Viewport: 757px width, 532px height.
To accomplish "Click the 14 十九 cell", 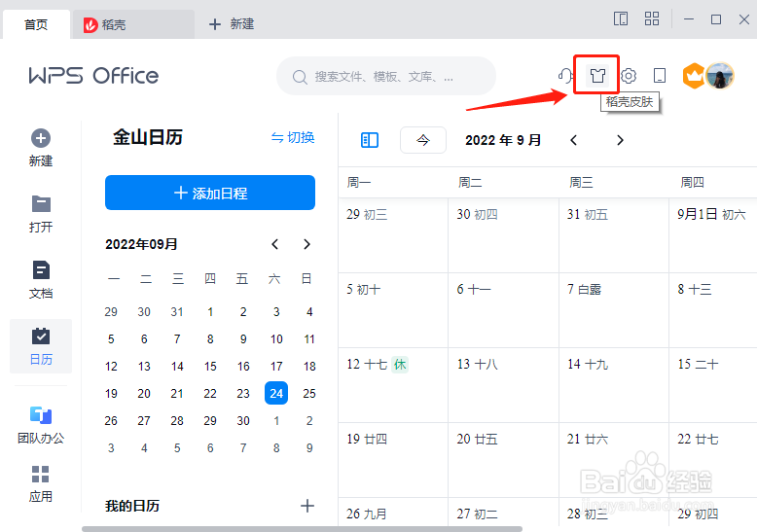I will [614, 385].
